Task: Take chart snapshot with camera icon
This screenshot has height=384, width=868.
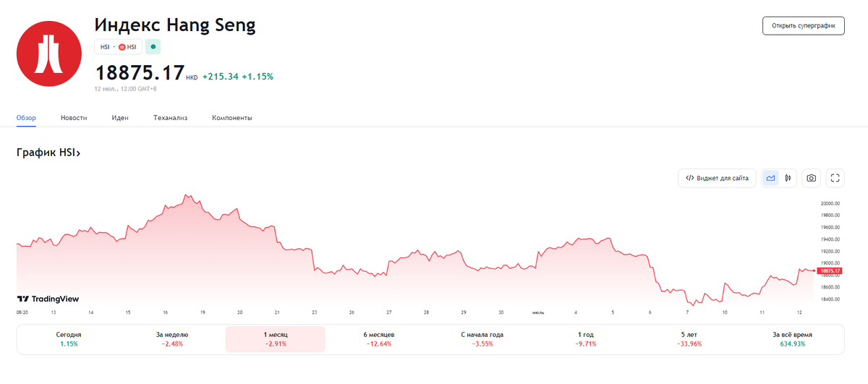Action: [x=812, y=178]
